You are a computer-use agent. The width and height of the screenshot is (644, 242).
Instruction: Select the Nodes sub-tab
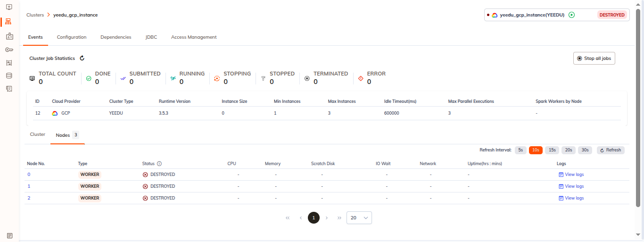pos(67,135)
